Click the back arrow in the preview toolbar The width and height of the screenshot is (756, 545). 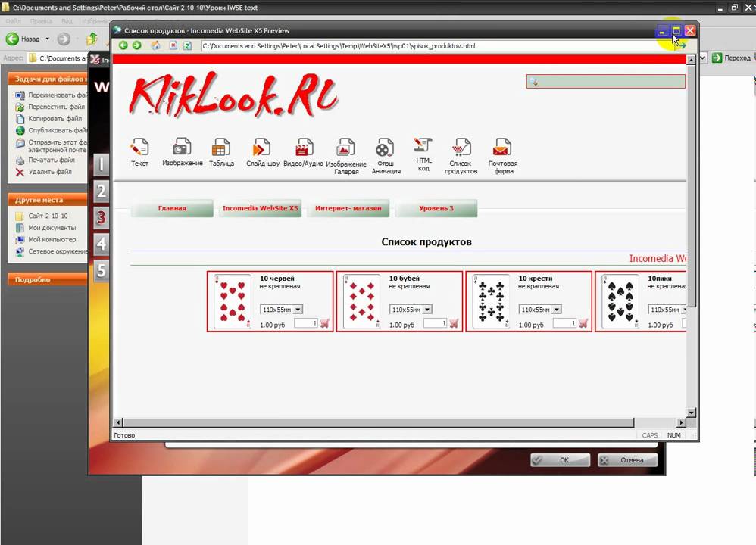123,45
